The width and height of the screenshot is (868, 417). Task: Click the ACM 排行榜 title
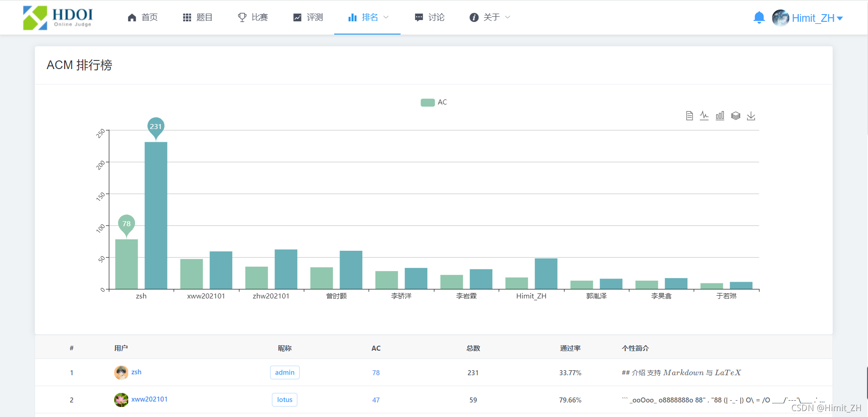tap(80, 65)
